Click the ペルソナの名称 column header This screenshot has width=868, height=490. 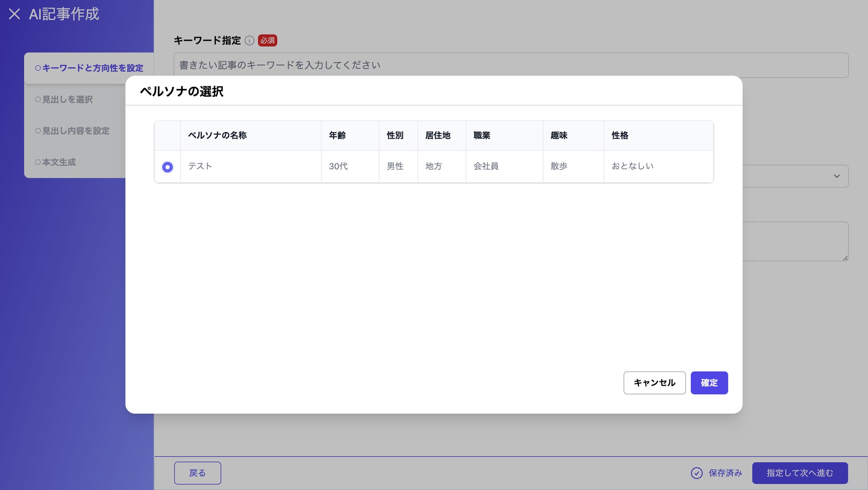coord(217,135)
